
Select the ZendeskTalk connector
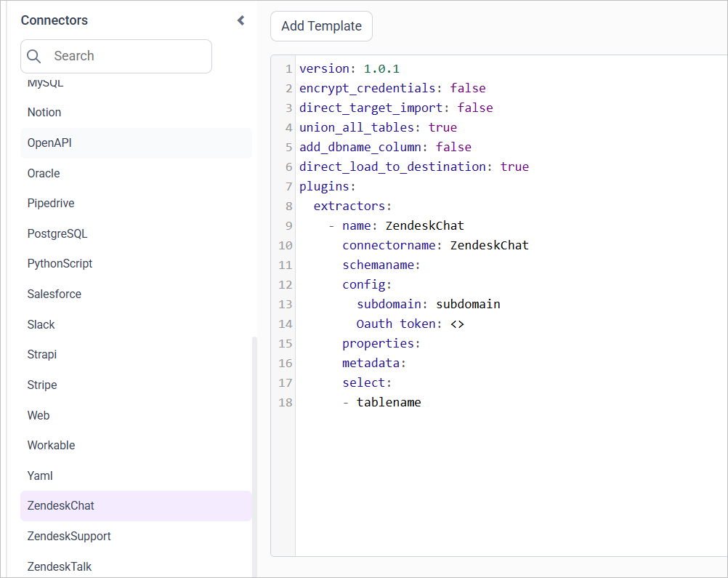pyautogui.click(x=59, y=566)
